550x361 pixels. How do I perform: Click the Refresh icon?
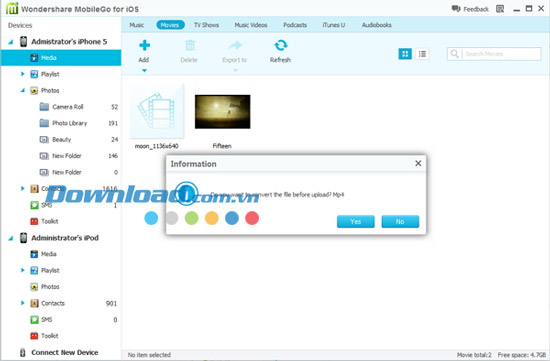point(281,45)
